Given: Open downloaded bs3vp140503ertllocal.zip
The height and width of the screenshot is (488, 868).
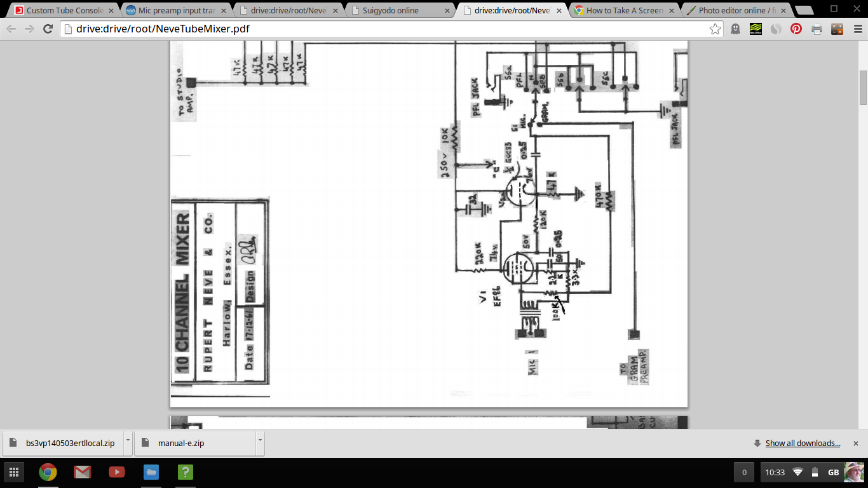Looking at the screenshot, I should pos(63,443).
